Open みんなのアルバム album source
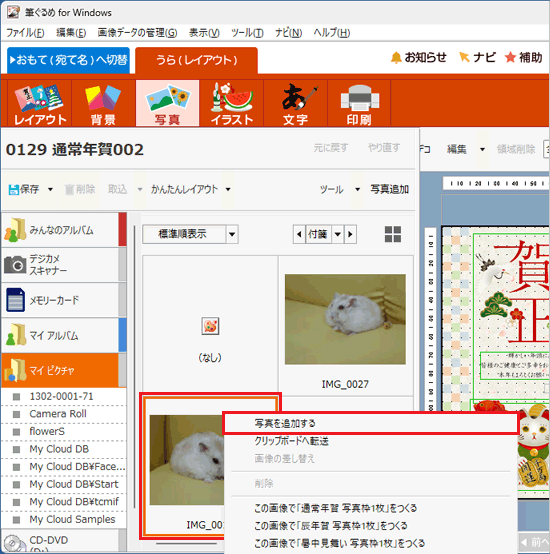 point(64,230)
